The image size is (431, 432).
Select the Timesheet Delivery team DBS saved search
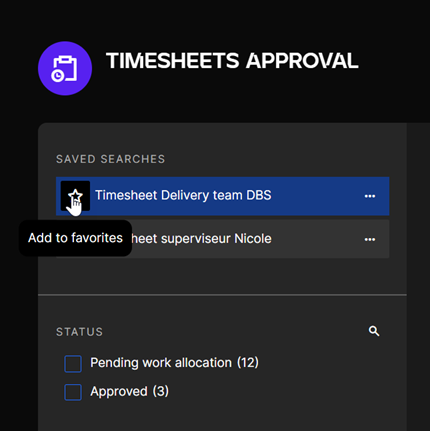[222, 196]
